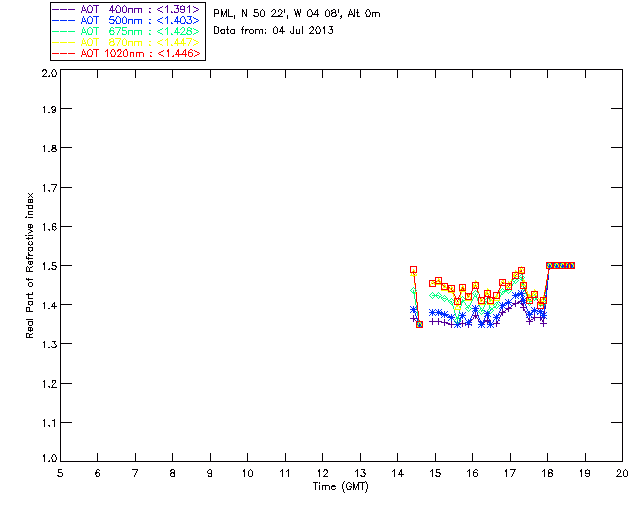Click the y-axis value 1.0

(49, 458)
